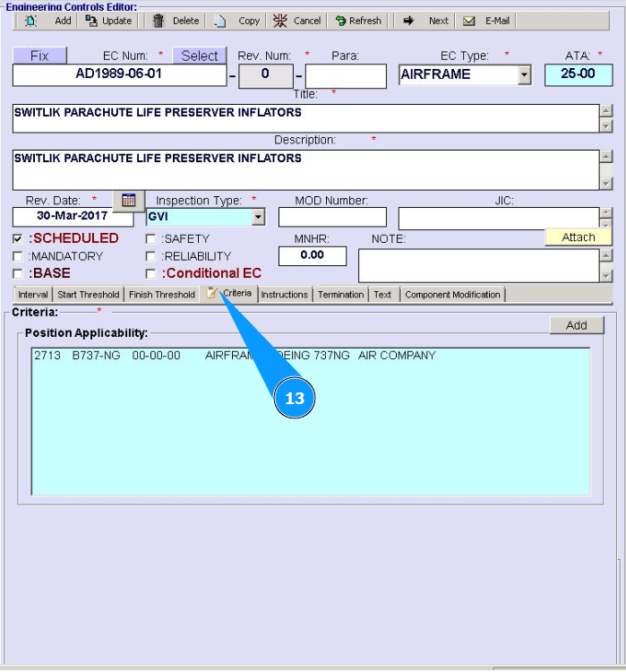The height and width of the screenshot is (672, 626).
Task: Click Title box scroll down arrow
Action: (606, 126)
